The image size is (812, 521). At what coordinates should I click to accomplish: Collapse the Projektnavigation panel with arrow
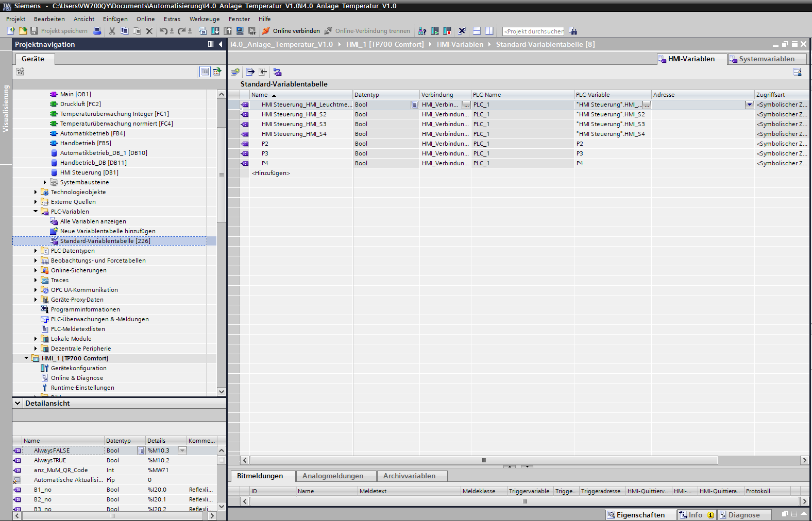221,44
